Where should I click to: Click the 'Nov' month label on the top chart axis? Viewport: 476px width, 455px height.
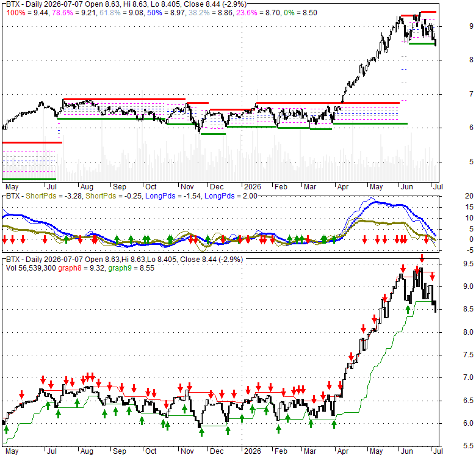tap(187, 186)
